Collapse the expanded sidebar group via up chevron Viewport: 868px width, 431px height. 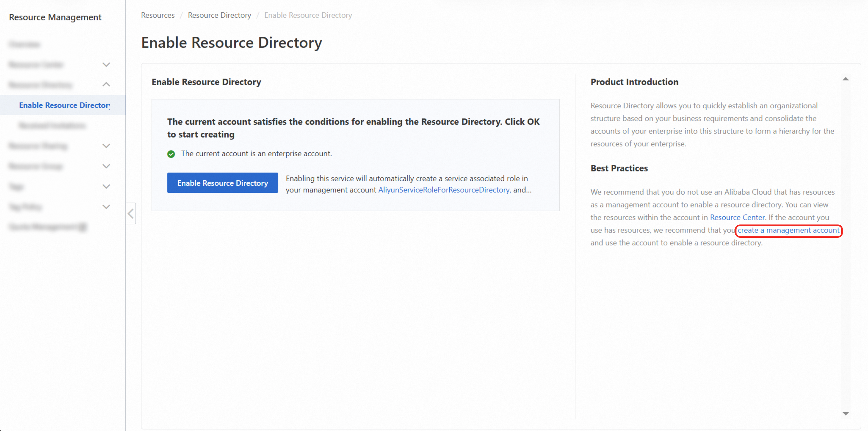106,85
